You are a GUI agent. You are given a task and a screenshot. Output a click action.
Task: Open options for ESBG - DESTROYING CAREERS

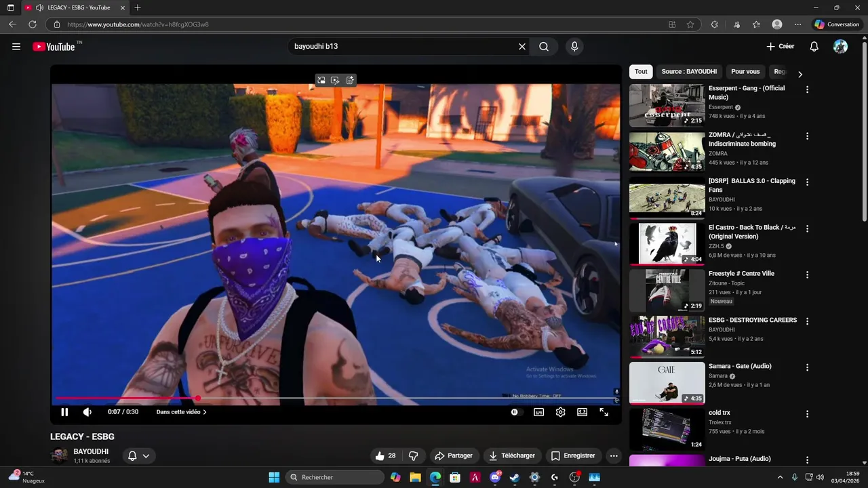point(807,321)
